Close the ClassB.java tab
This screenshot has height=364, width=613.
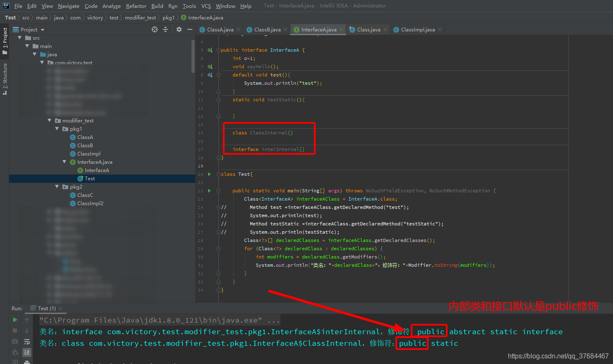click(x=285, y=29)
